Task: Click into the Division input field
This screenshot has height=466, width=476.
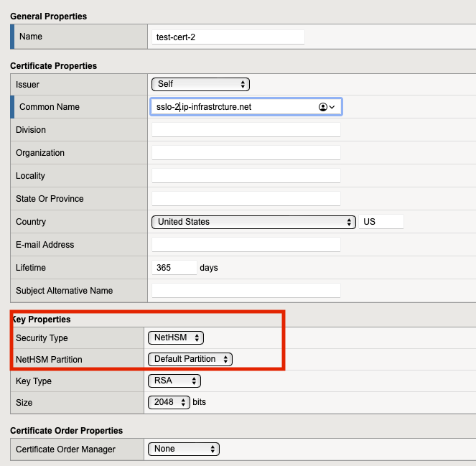Action: [x=246, y=130]
